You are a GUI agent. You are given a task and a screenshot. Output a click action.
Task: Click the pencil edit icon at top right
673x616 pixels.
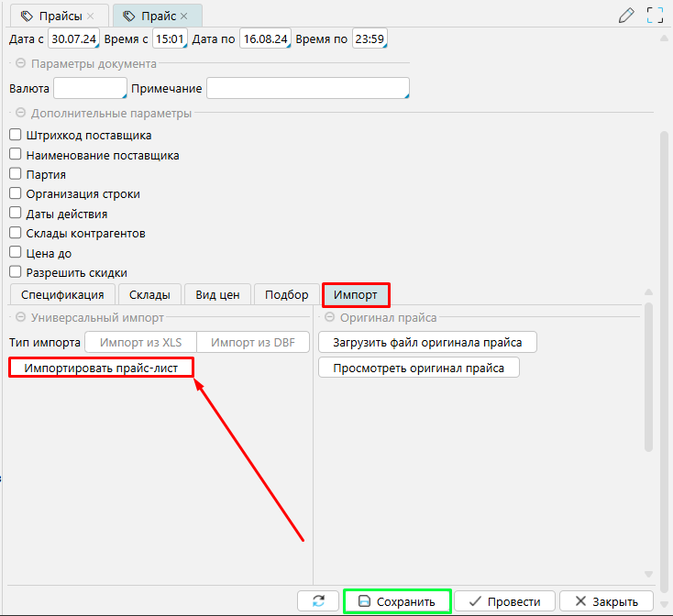tap(626, 15)
